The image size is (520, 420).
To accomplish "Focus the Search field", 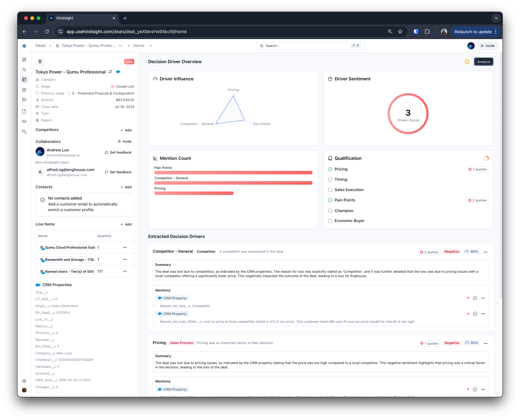I will tap(310, 46).
